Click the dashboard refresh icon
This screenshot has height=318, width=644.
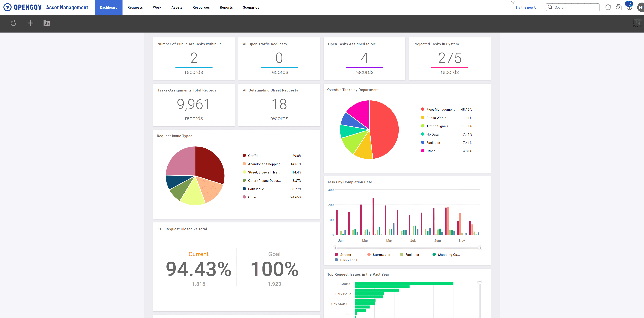pos(13,23)
